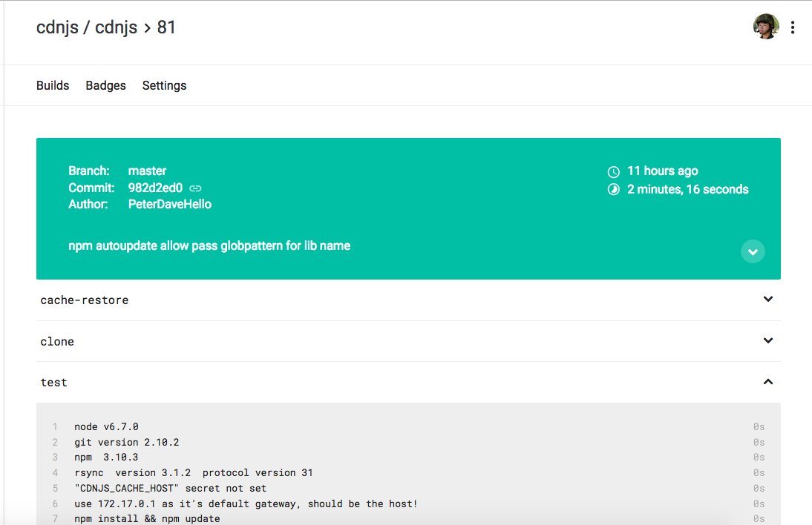
Task: Click the '2 minutes, 16 seconds' duration
Action: coord(688,189)
